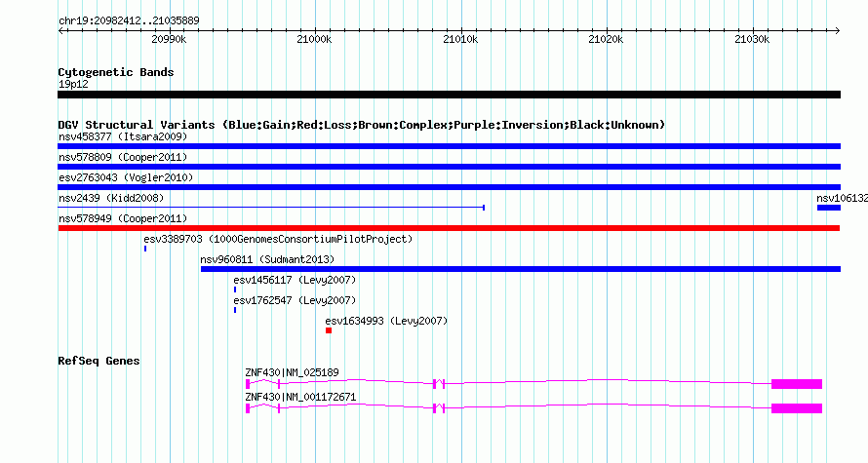The width and height of the screenshot is (868, 463).
Task: Select the red esv1634993 loss marker
Action: 329,330
